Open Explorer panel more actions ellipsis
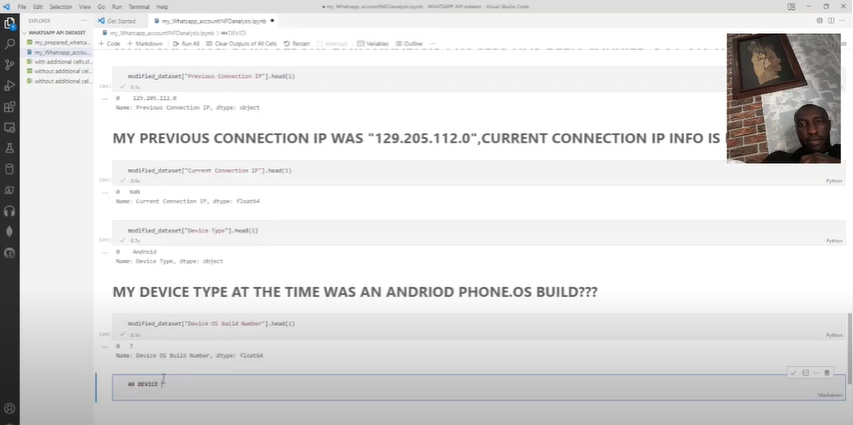 pos(86,20)
